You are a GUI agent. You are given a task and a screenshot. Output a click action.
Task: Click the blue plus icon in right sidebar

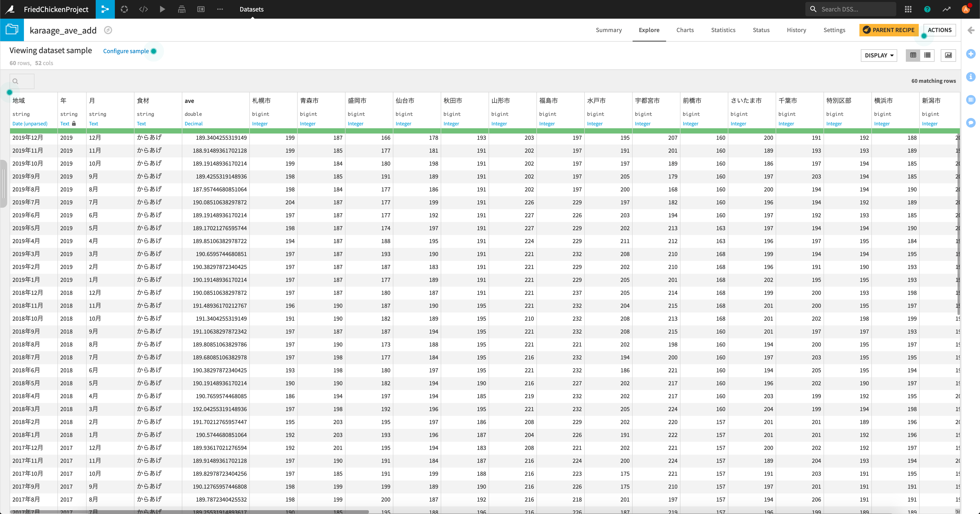pos(971,54)
